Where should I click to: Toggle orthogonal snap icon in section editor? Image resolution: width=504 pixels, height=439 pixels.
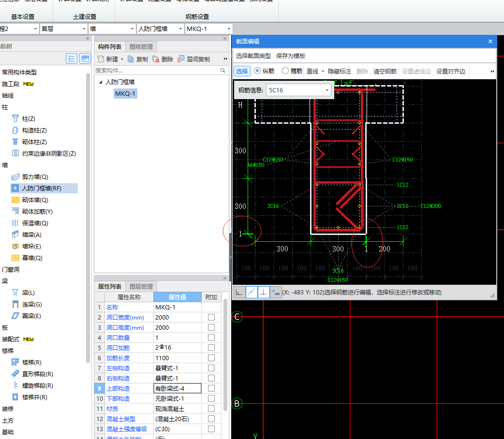[239, 292]
